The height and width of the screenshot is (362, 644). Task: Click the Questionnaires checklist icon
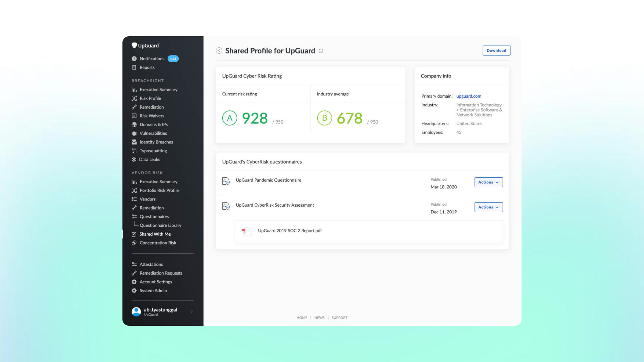pos(134,217)
